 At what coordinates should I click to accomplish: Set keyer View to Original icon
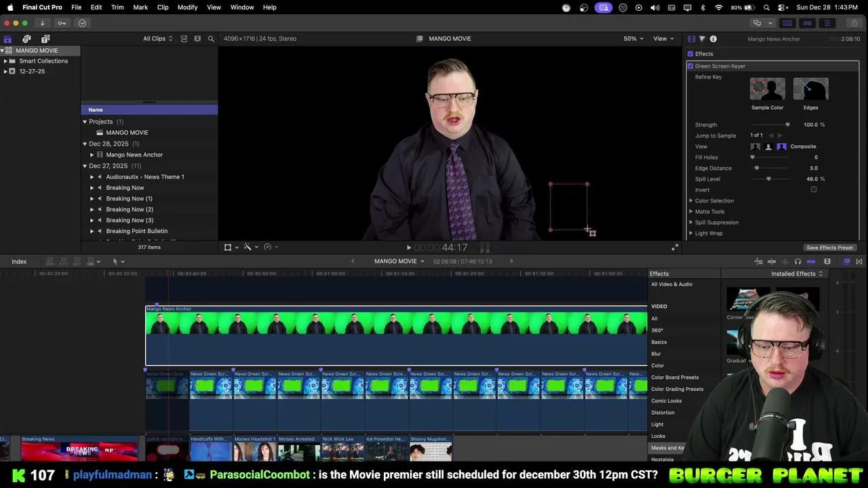point(755,146)
